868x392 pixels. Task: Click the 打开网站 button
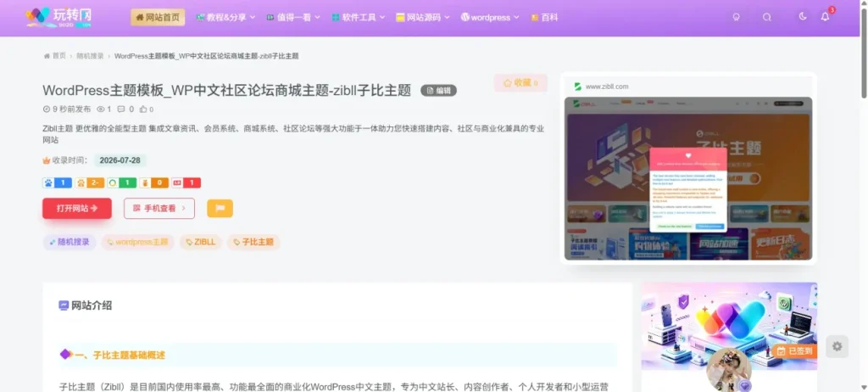click(x=77, y=209)
